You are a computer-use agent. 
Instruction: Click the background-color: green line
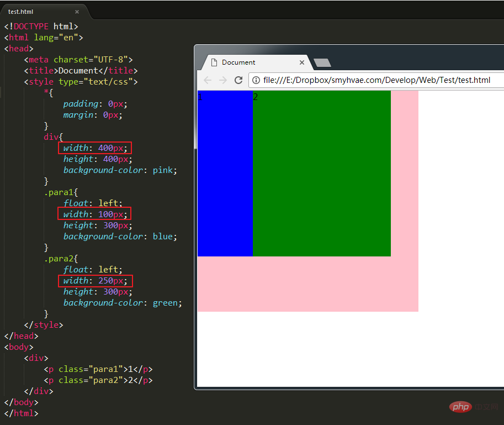point(123,303)
